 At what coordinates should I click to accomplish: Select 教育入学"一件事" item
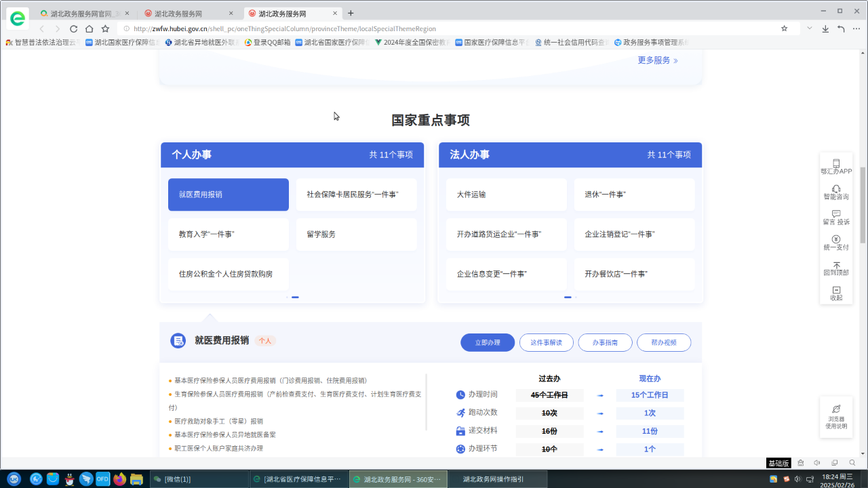tap(229, 235)
